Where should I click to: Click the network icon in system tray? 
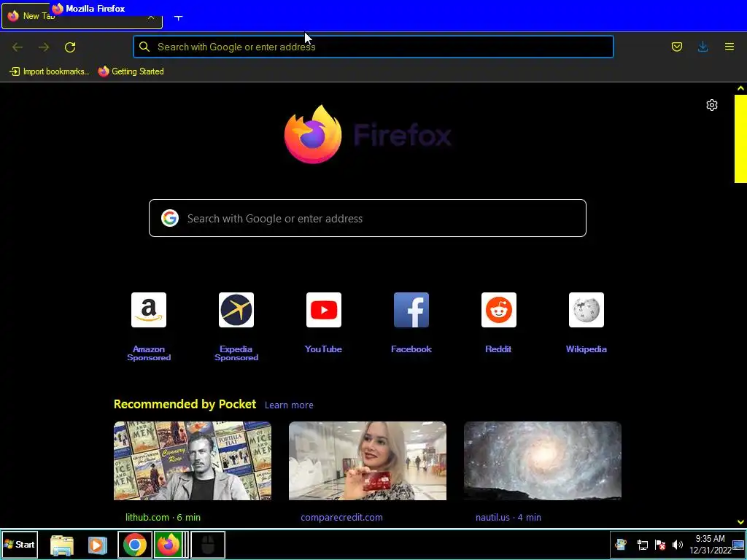642,545
